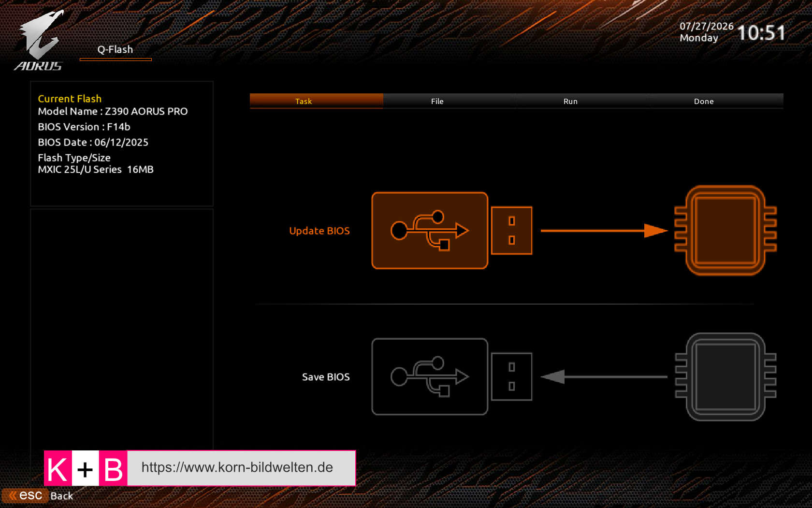The height and width of the screenshot is (508, 812).
Task: Click the BIOS Date 06/12/2025 line
Action: [x=93, y=142]
